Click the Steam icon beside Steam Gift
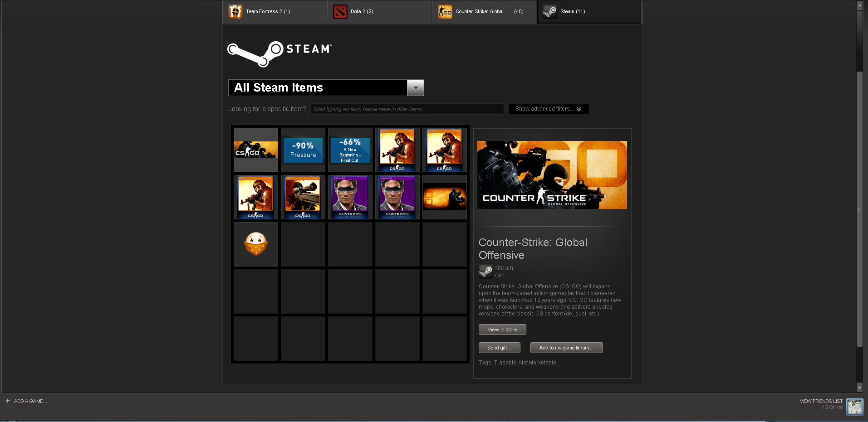868x422 pixels. pos(486,272)
